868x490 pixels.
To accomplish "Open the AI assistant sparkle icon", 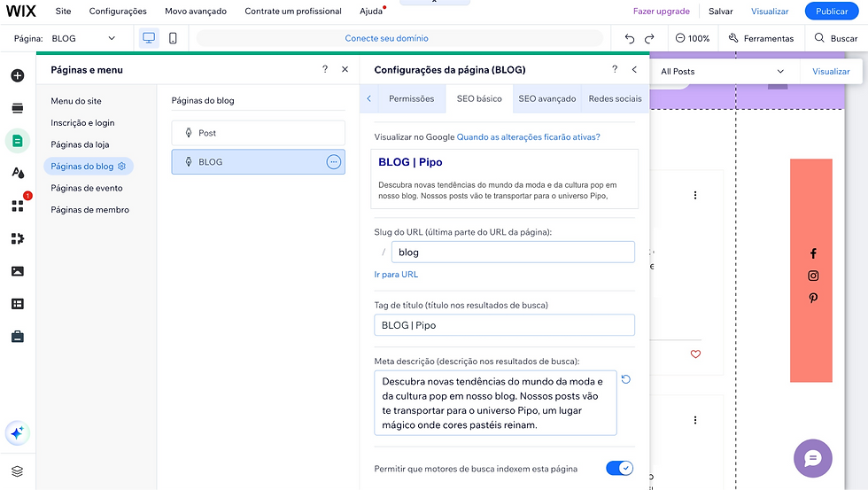I will tap(18, 433).
